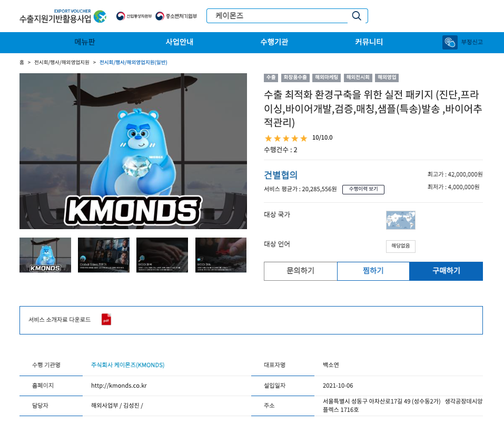This screenshot has width=504, height=433.
Task: View the main KMONDS mascot image
Action: [x=133, y=151]
